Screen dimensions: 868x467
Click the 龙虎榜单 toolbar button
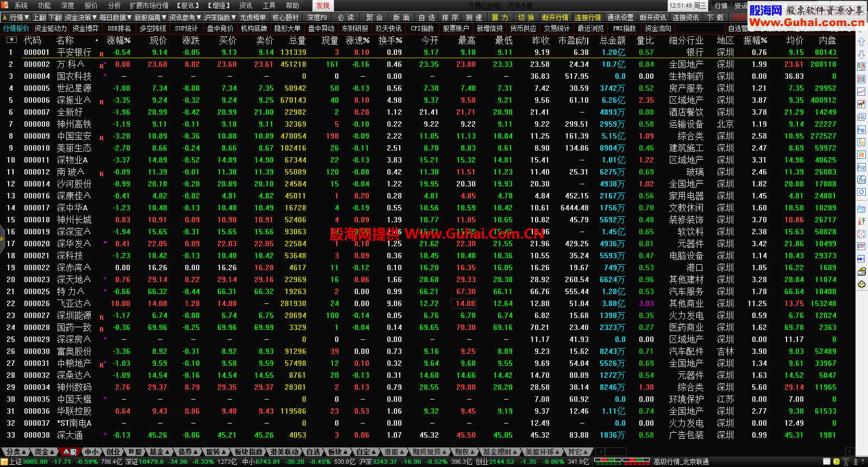click(x=253, y=17)
